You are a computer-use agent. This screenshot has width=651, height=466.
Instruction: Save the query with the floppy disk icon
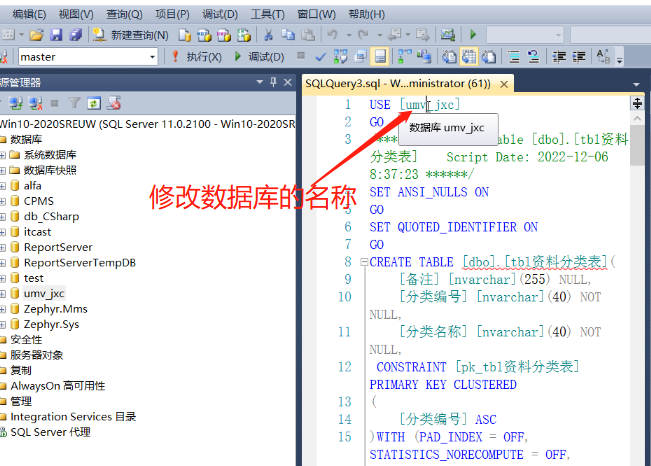(56, 35)
